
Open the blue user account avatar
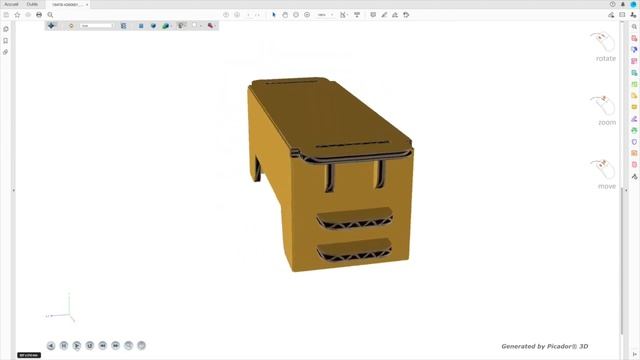pos(634,4)
